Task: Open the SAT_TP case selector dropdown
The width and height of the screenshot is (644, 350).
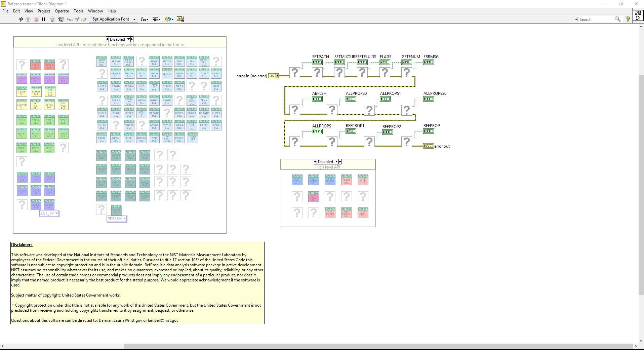Action: coord(56,213)
